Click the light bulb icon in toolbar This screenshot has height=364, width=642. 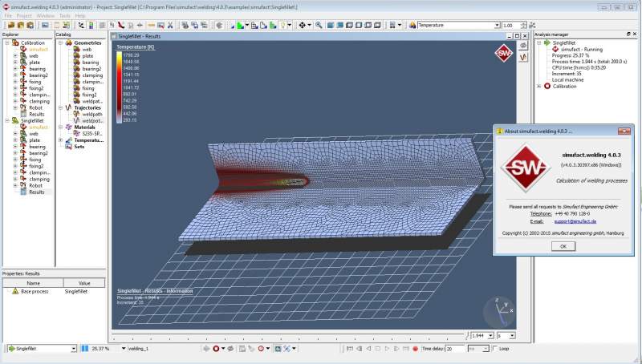(283, 26)
